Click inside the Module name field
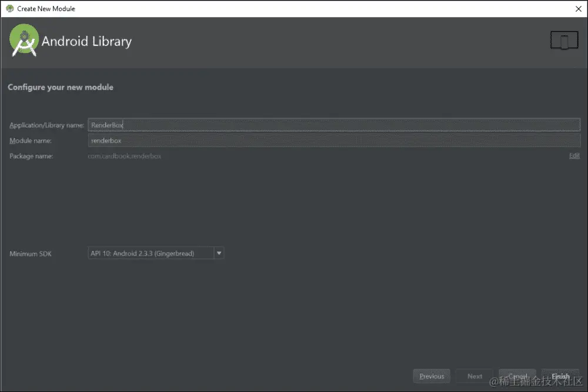Viewport: 588px width, 392px height. [x=335, y=140]
